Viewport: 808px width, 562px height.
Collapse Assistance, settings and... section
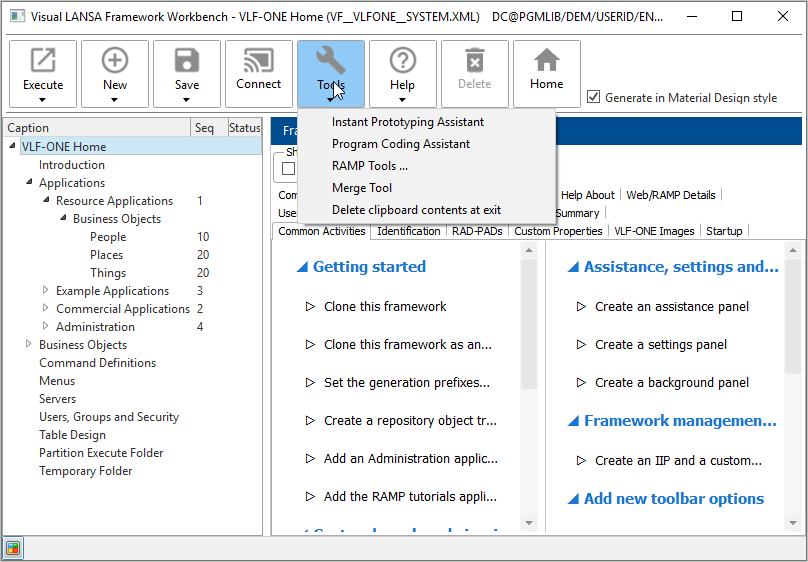(573, 267)
